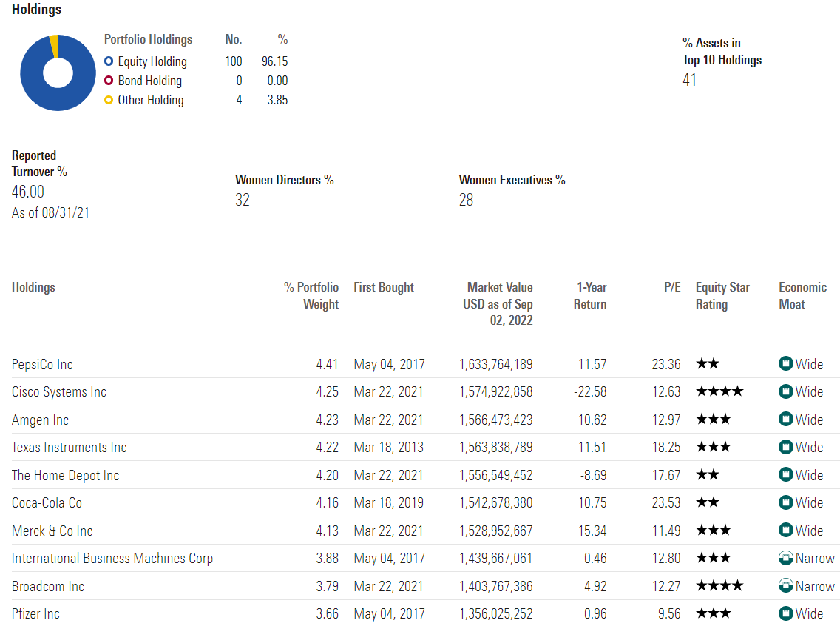The image size is (840, 626).
Task: Open the Amgen Inc holding
Action: click(40, 420)
